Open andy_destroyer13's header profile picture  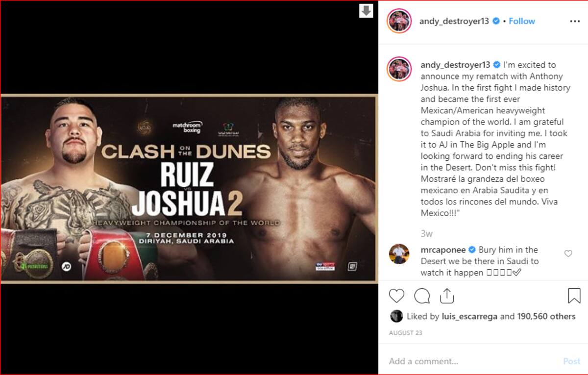pos(399,21)
